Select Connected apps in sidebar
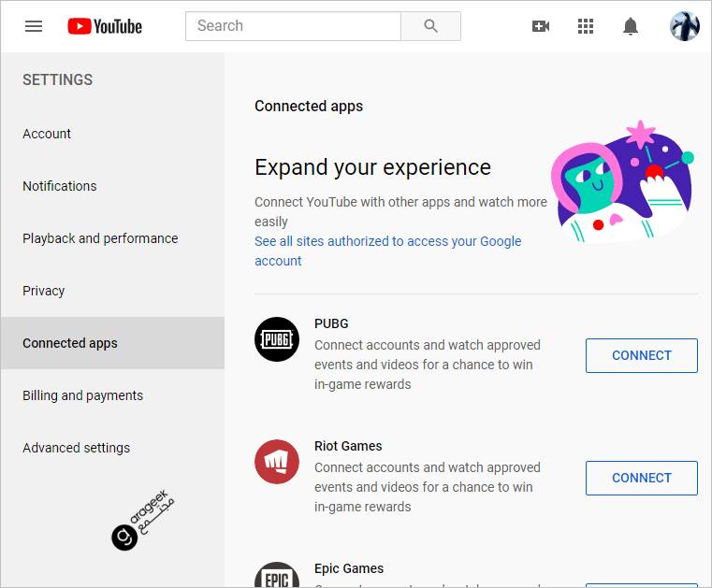The image size is (712, 588). (x=112, y=343)
